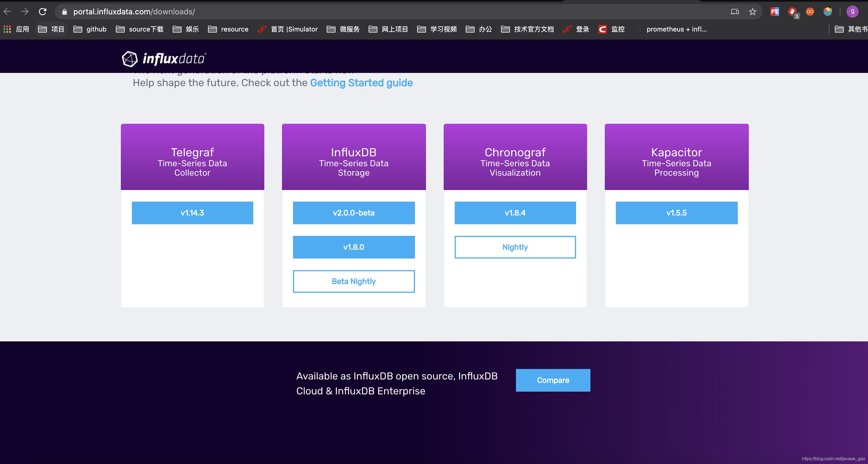The width and height of the screenshot is (868, 464).
Task: Click Chronograf Nightly build option
Action: [x=515, y=247]
